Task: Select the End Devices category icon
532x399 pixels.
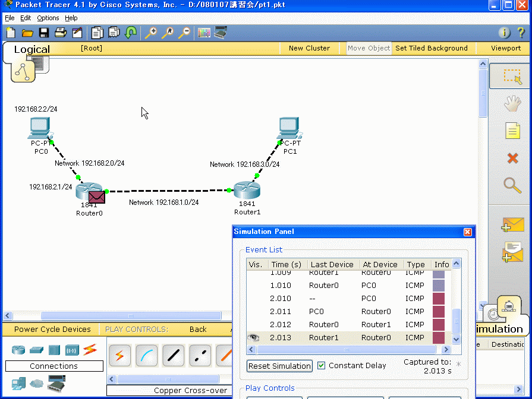Action: [x=18, y=384]
